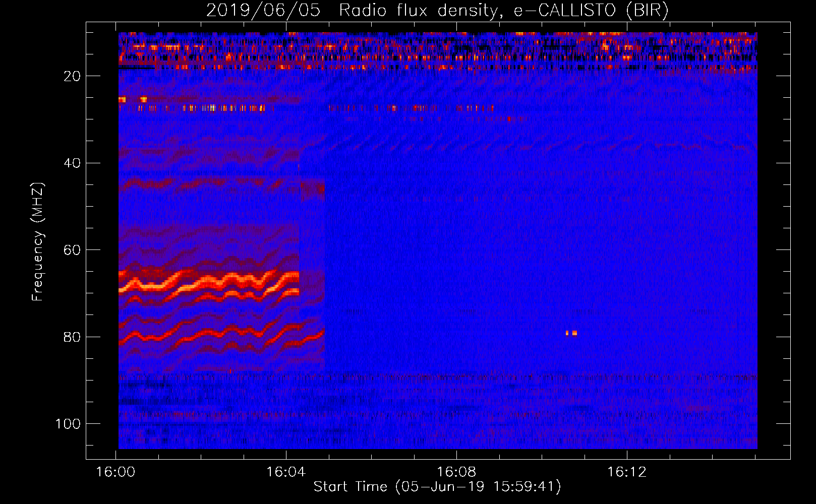Image resolution: width=816 pixels, height=504 pixels.
Task: Click the 100 frequency tick label
Action: [x=68, y=424]
